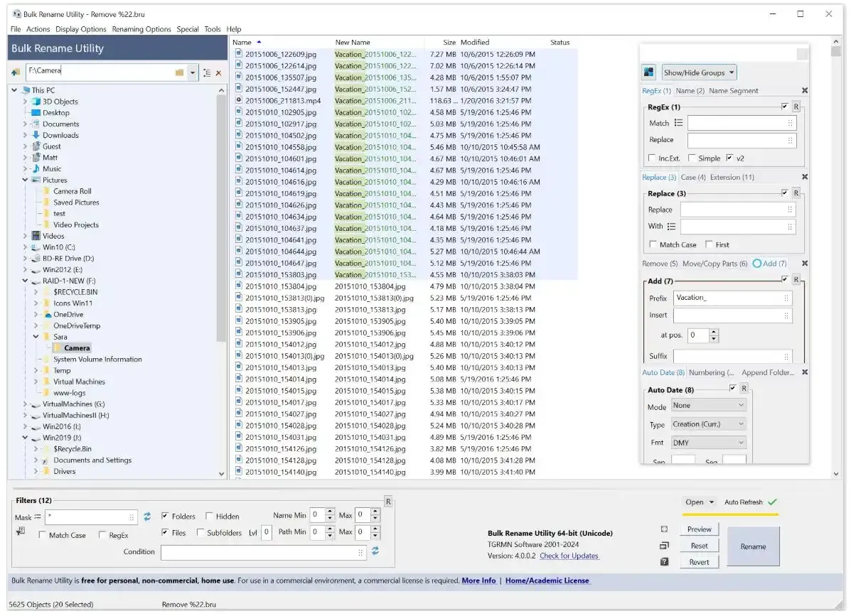Close the Auto Date tab group
Image resolution: width=851 pixels, height=616 pixels.
click(805, 372)
